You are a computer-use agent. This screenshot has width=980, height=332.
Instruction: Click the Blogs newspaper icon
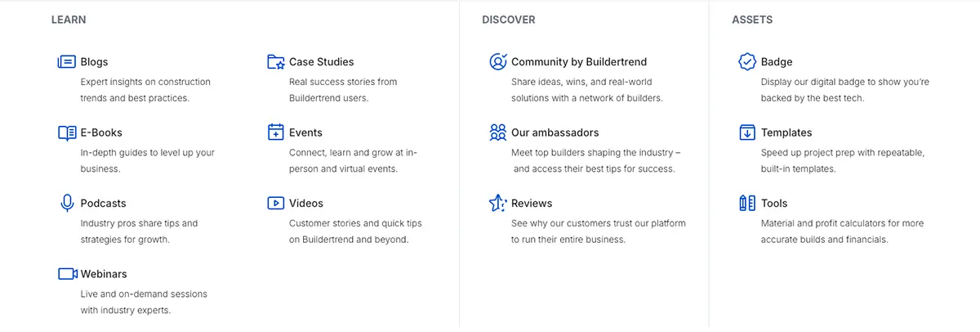point(67,62)
